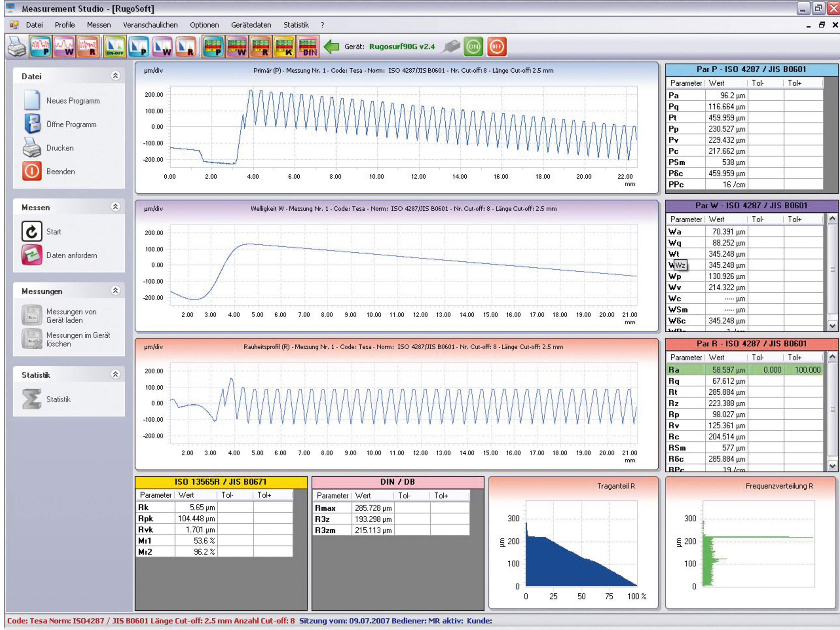Start a new measurement with Start

53,231
